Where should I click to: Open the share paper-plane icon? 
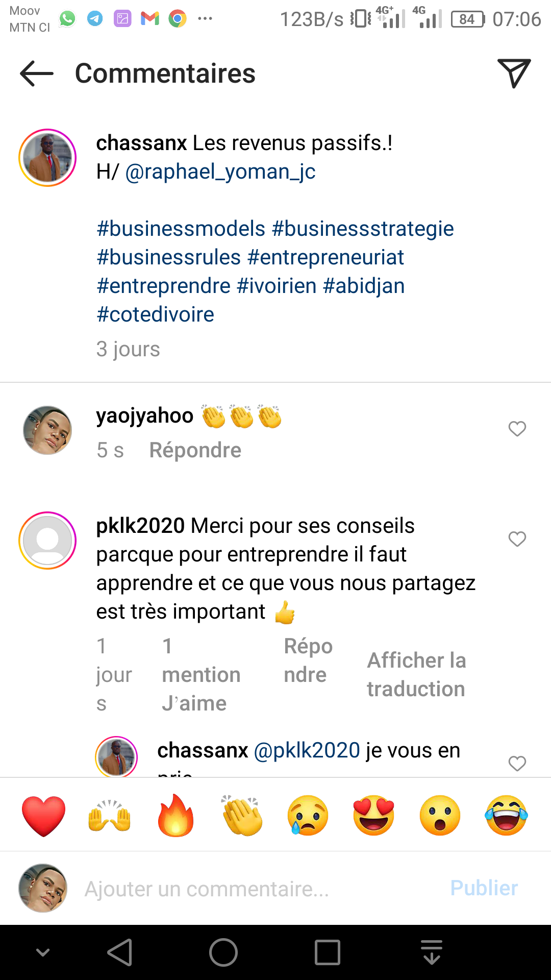(514, 73)
